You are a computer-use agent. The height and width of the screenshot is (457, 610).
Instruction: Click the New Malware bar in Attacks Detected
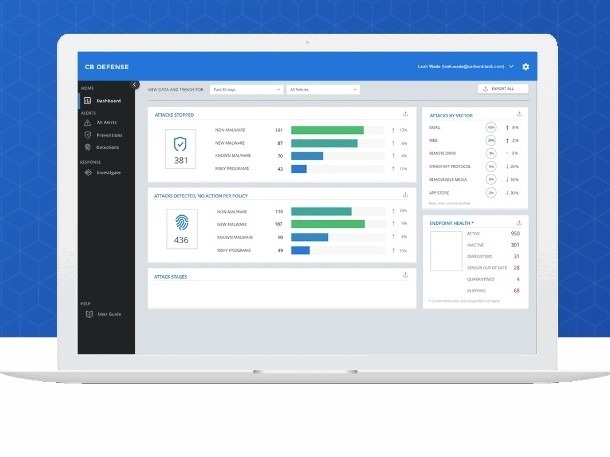pos(328,224)
